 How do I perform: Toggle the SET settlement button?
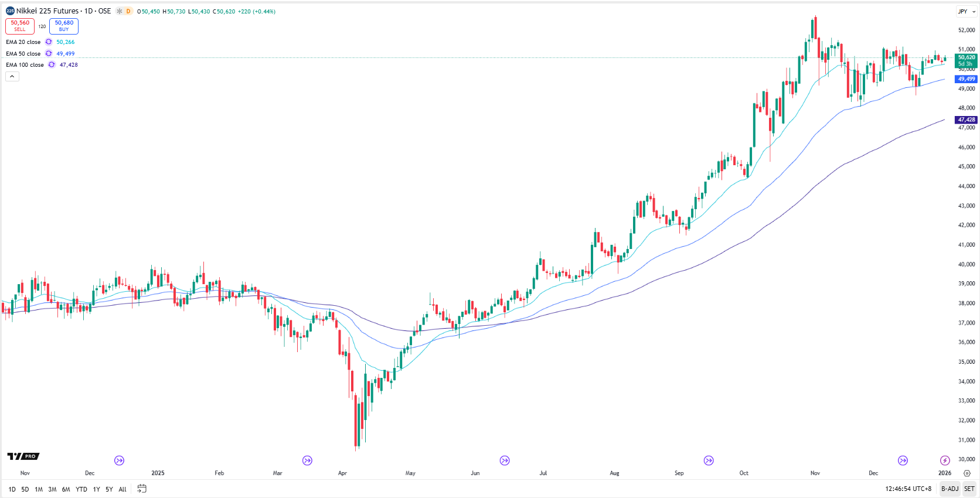969,489
